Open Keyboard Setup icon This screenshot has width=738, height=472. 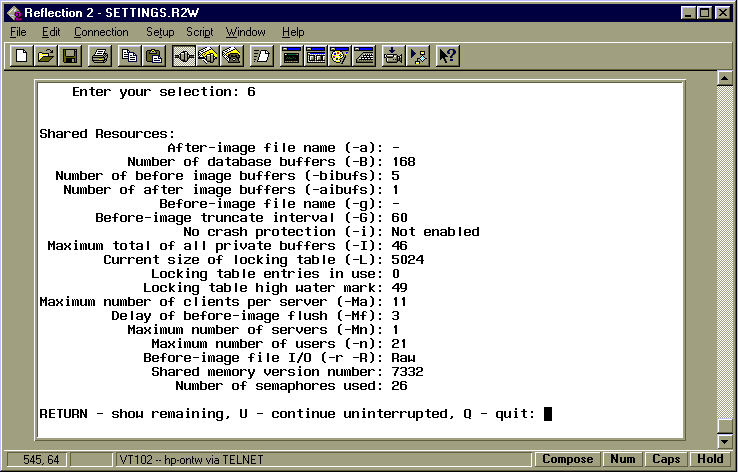[364, 56]
